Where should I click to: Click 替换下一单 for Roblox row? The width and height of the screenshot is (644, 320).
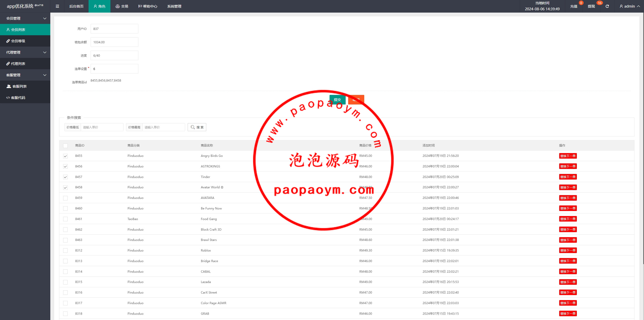point(568,251)
